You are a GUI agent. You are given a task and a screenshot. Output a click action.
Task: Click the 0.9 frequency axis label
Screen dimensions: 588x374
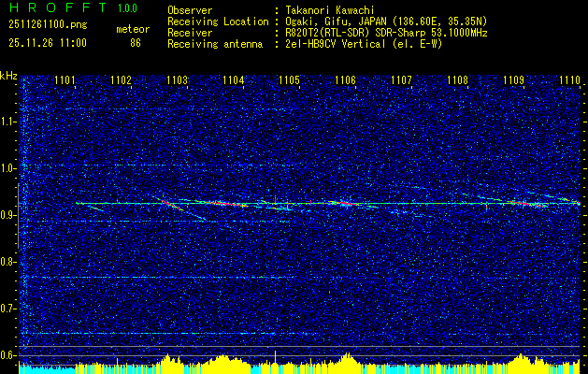pyautogui.click(x=7, y=215)
